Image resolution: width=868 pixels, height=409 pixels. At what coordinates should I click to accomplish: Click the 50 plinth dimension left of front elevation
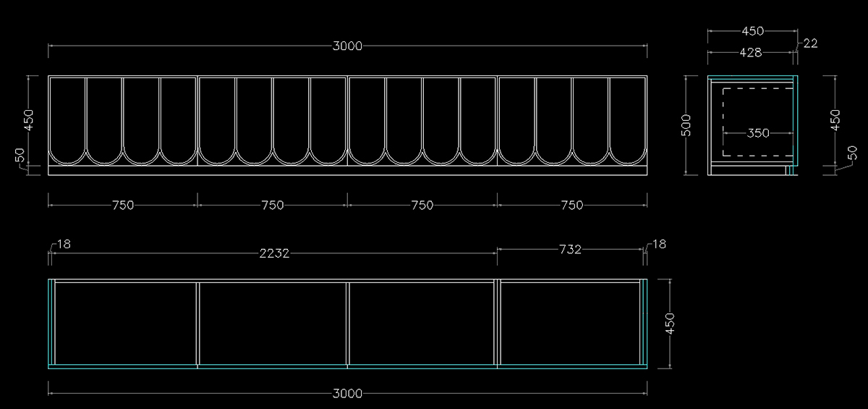point(20,156)
